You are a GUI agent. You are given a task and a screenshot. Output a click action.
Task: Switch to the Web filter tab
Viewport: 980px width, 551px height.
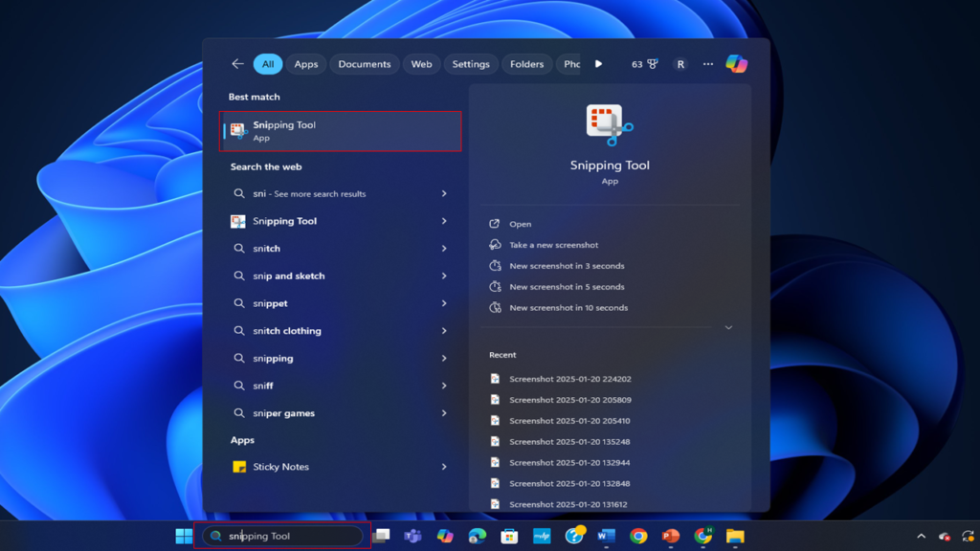point(421,64)
